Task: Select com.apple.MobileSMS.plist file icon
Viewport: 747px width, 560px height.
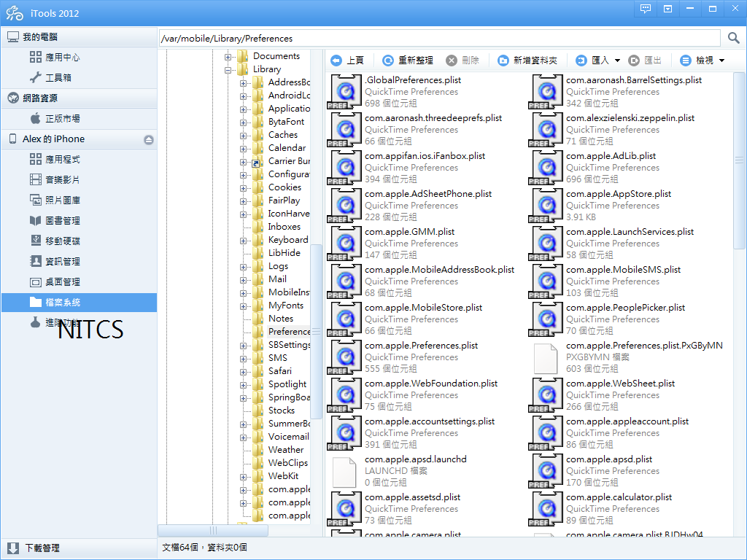Action: tap(545, 281)
